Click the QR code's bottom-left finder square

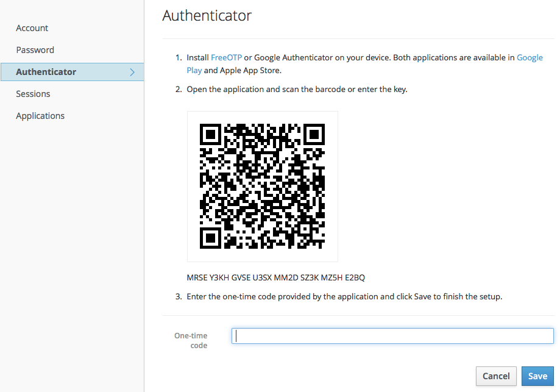point(210,238)
